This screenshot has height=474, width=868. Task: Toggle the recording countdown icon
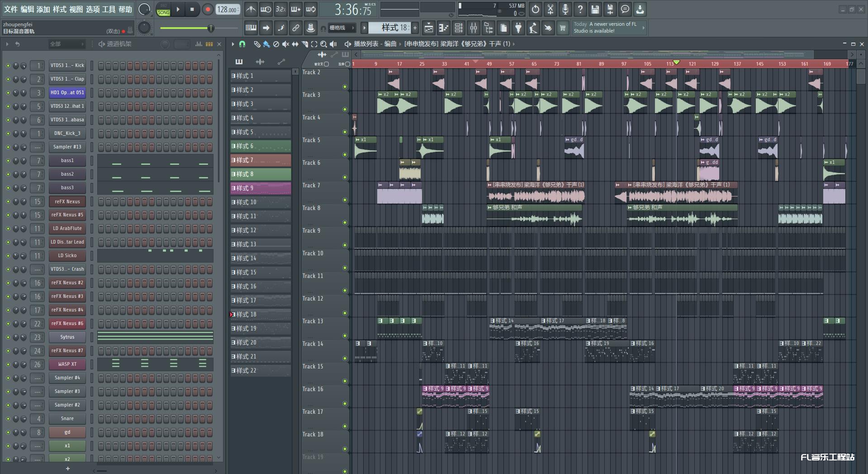[281, 9]
